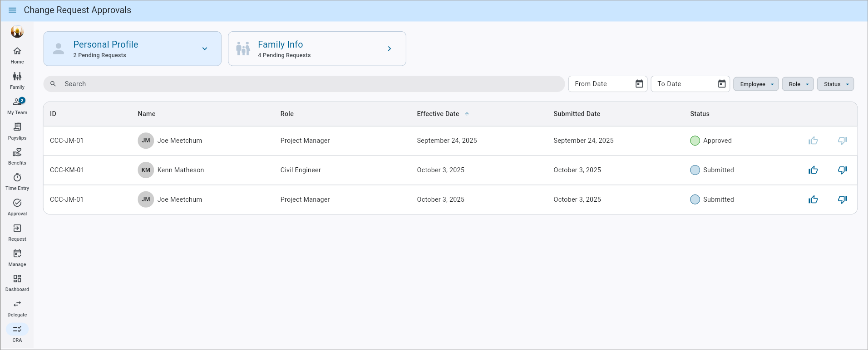Click the Search input field
The width and height of the screenshot is (868, 350).
[304, 84]
